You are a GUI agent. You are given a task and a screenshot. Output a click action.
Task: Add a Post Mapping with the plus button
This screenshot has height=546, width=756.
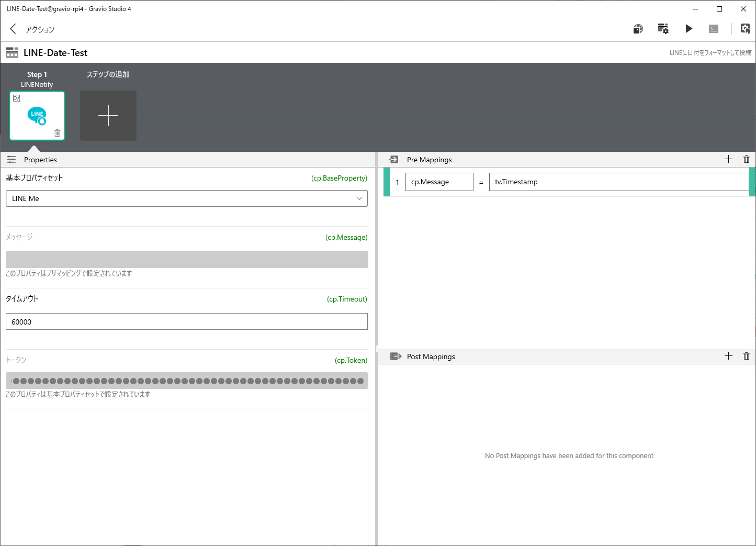[728, 356]
